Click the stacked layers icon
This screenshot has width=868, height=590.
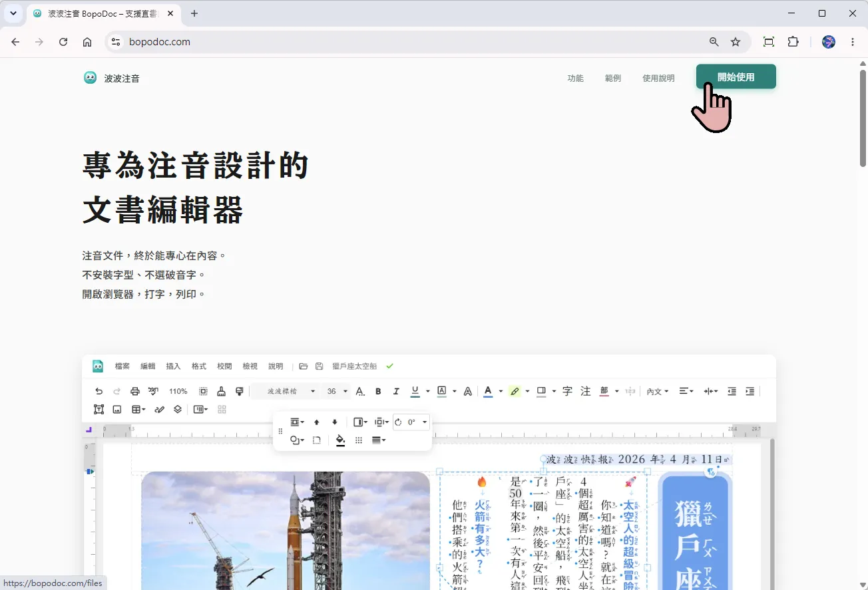[x=178, y=409]
